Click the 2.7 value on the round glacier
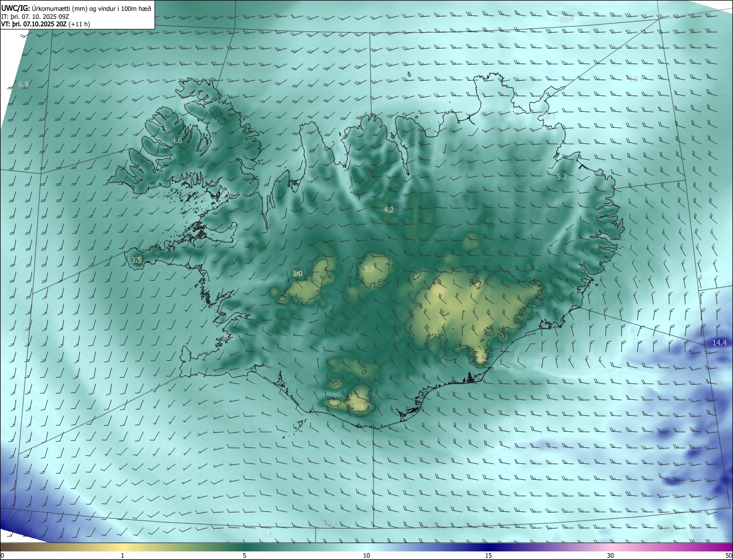This screenshot has width=733, height=560. pos(369,270)
